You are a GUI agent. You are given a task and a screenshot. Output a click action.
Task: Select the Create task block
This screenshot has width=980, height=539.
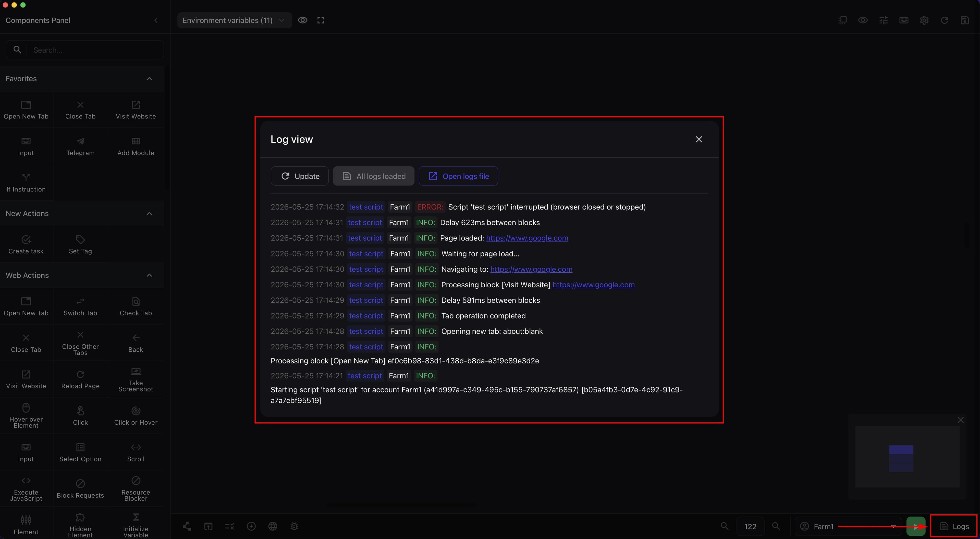[26, 244]
